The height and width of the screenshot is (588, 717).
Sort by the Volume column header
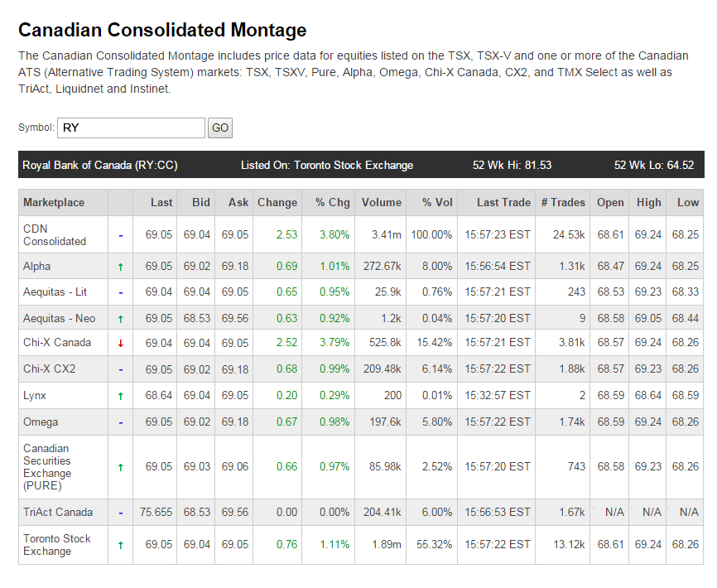point(381,202)
